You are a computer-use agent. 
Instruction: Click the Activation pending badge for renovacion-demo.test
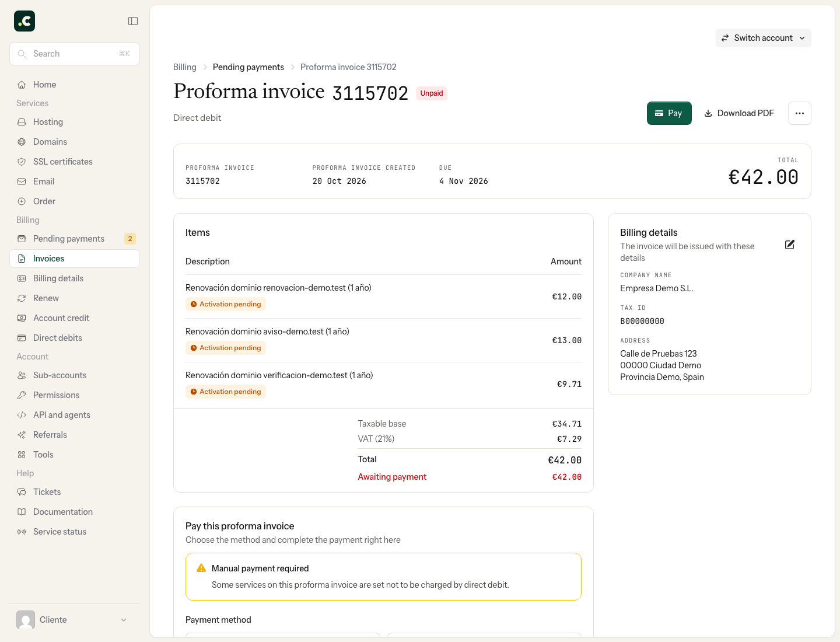[226, 304]
